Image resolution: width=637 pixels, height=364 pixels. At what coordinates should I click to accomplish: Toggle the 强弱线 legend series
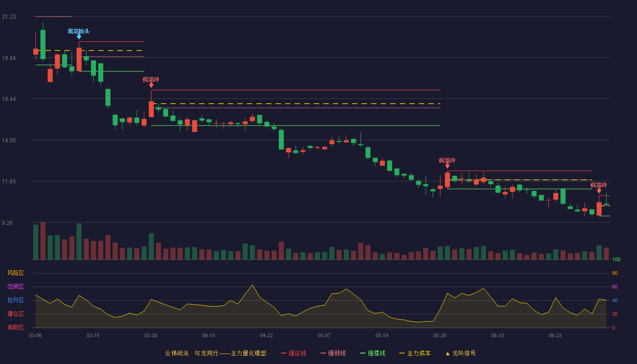[x=333, y=353]
